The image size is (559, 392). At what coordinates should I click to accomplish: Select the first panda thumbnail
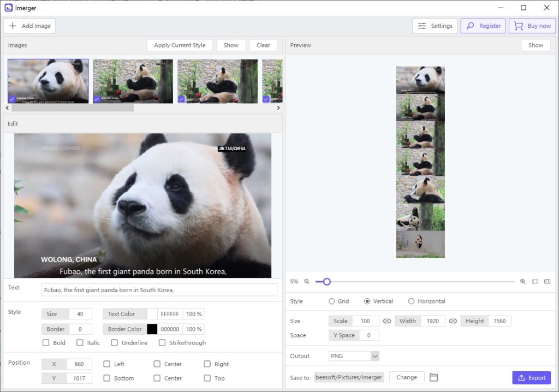[48, 80]
